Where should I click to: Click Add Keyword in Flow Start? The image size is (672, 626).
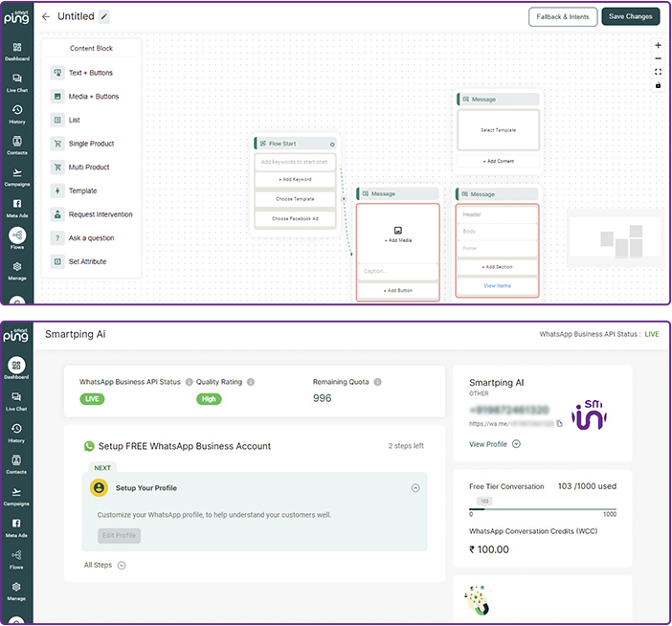(x=295, y=180)
